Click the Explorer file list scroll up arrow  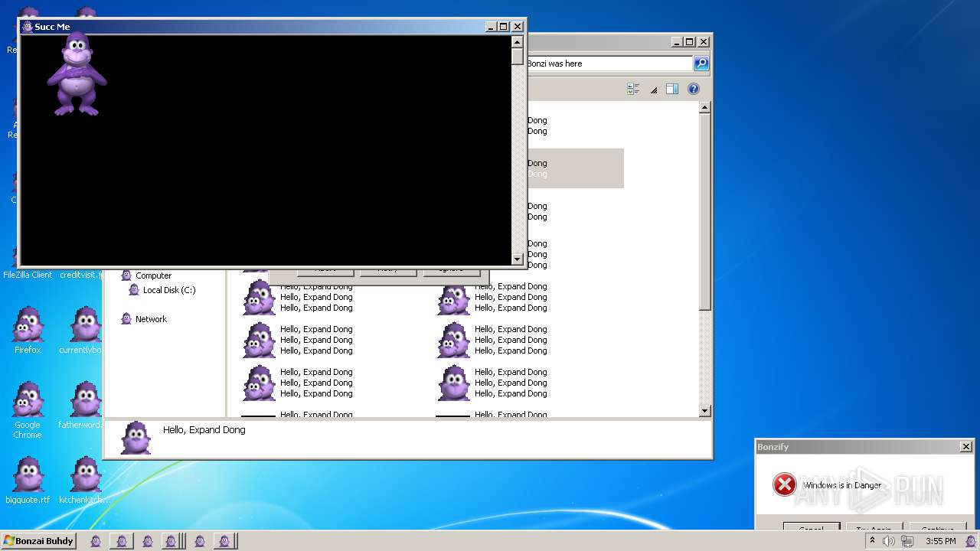point(705,108)
